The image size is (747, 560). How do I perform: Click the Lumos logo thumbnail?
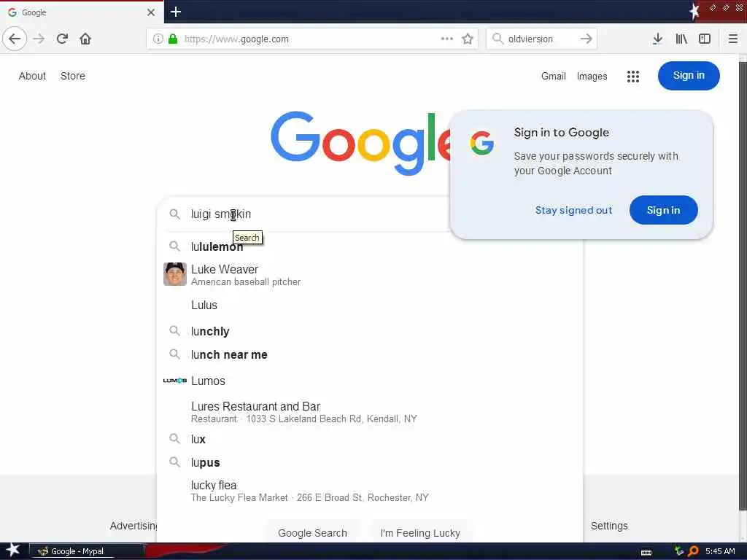tap(175, 381)
